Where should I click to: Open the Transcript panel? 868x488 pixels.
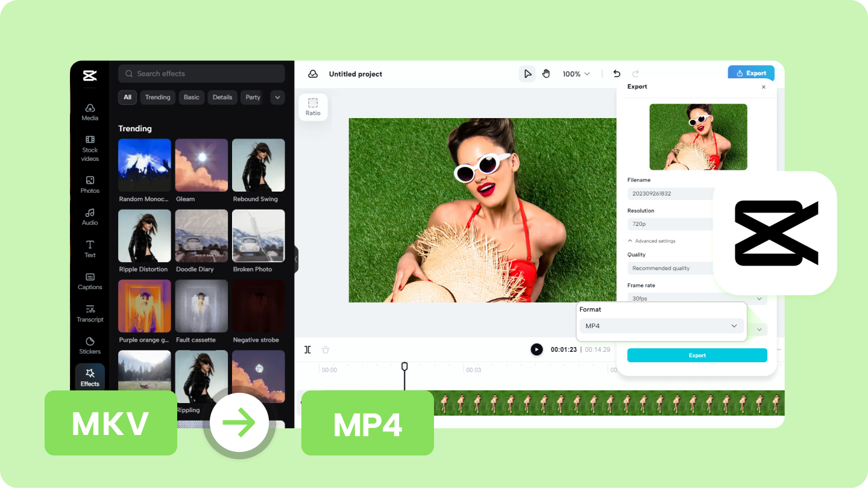[x=89, y=314]
